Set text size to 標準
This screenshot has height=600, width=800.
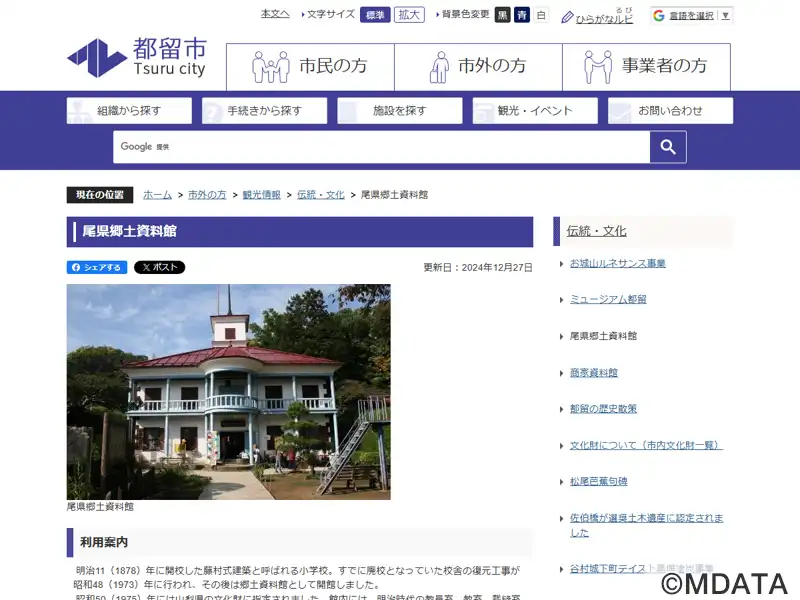(x=375, y=15)
